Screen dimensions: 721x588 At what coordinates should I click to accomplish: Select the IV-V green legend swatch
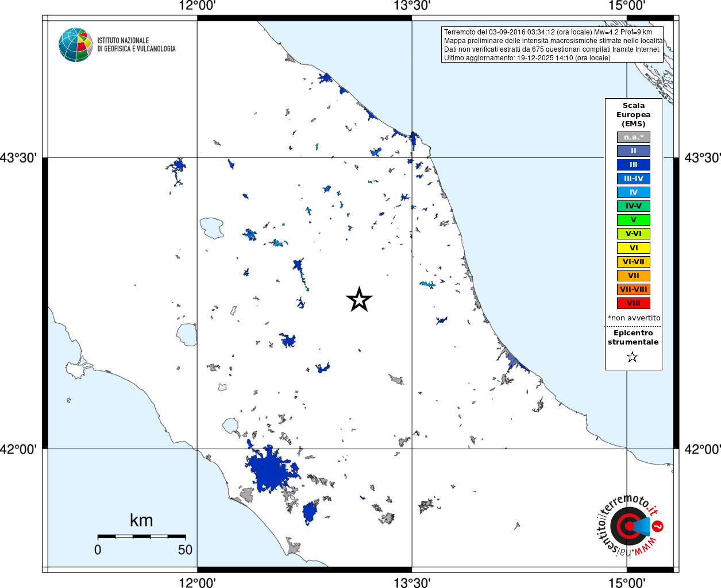click(x=634, y=206)
